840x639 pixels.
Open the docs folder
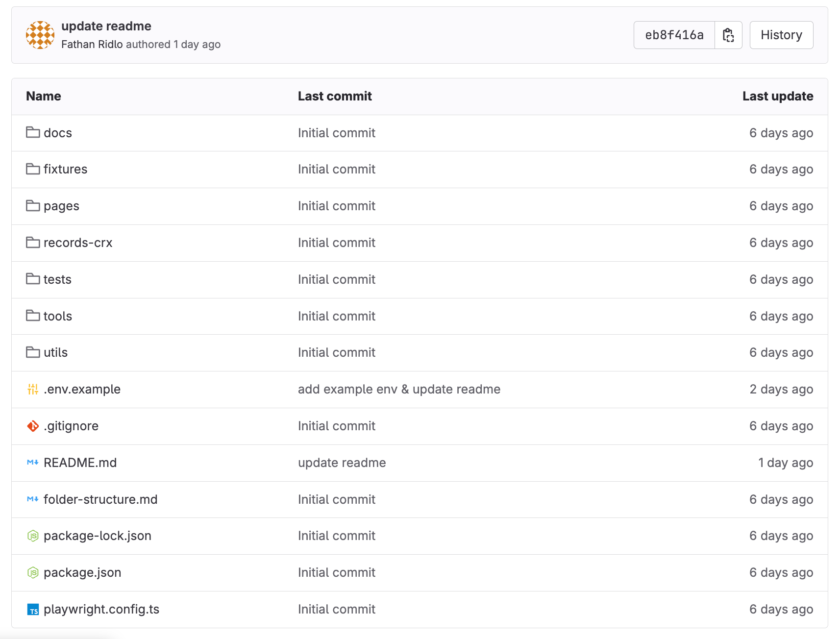tap(58, 133)
